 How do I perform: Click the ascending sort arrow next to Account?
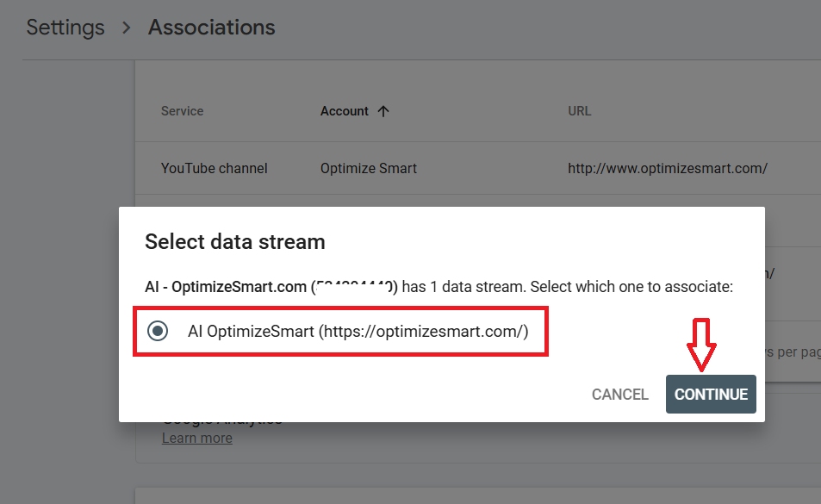[x=383, y=111]
